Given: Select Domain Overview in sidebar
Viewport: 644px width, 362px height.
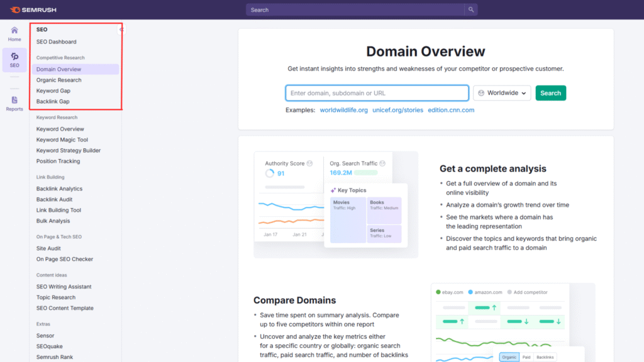Looking at the screenshot, I should coord(75,69).
